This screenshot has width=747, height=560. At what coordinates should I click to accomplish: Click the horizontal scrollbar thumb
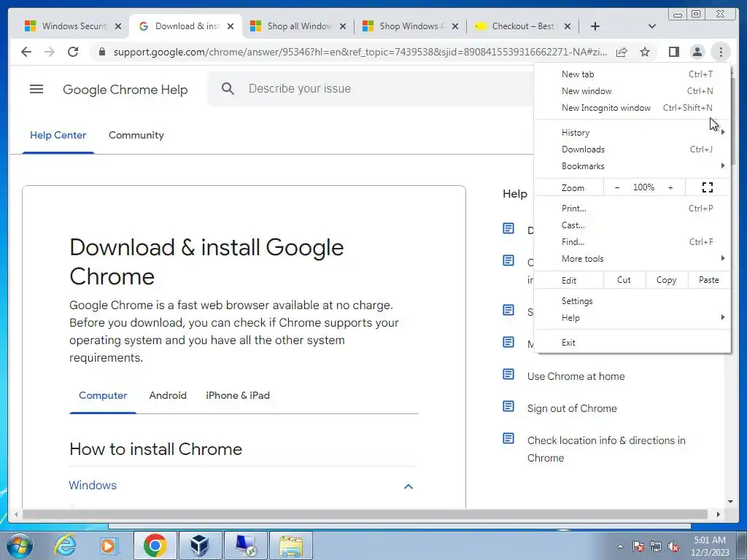[x=365, y=514]
